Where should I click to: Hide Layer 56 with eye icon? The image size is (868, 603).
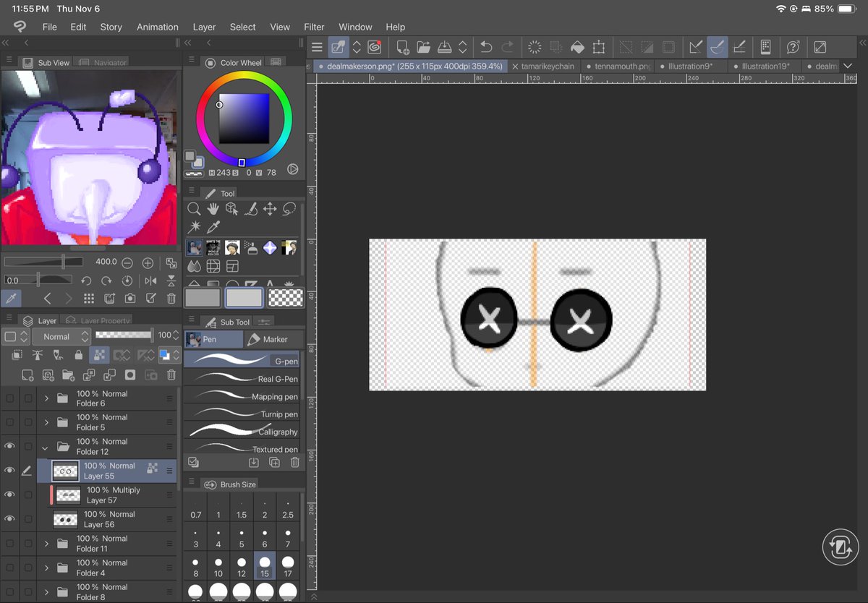[9, 519]
